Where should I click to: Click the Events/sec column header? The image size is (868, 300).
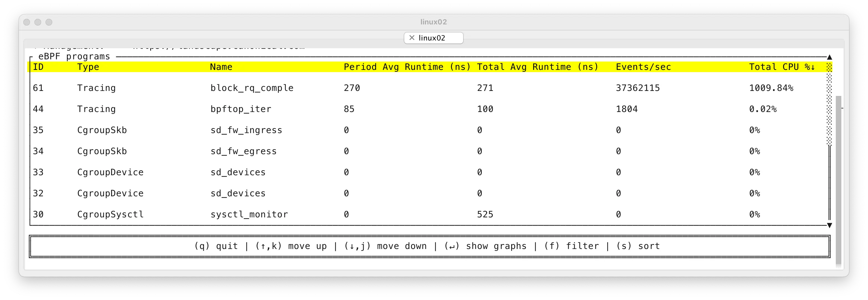643,67
